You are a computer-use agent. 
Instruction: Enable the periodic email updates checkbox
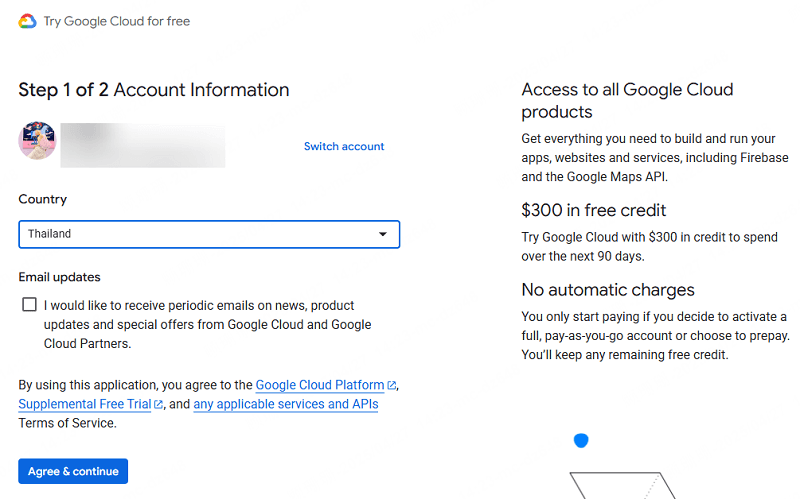coord(30,305)
